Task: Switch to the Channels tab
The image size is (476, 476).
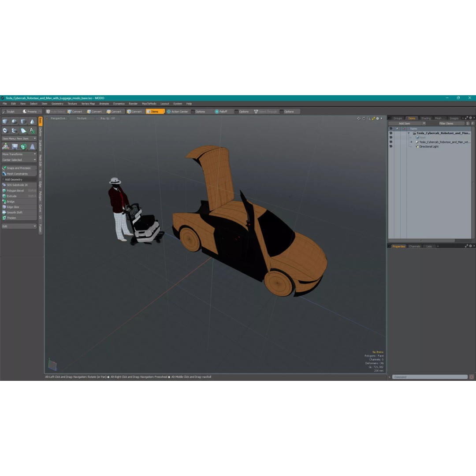Action: [x=414, y=246]
